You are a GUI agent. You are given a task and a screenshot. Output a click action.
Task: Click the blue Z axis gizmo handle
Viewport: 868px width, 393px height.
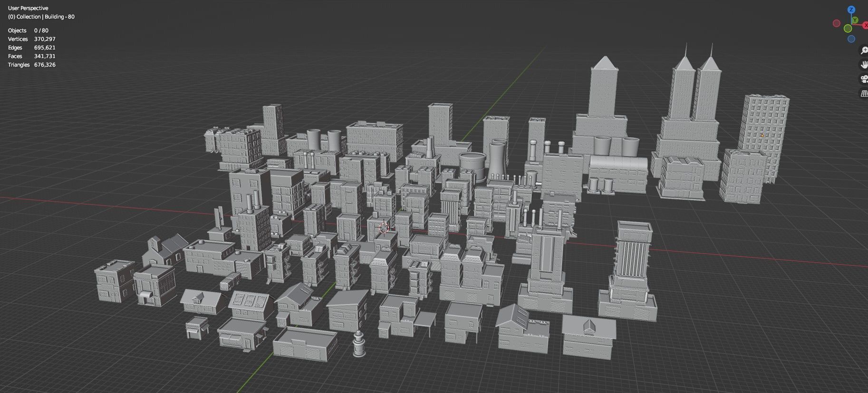[x=851, y=10]
